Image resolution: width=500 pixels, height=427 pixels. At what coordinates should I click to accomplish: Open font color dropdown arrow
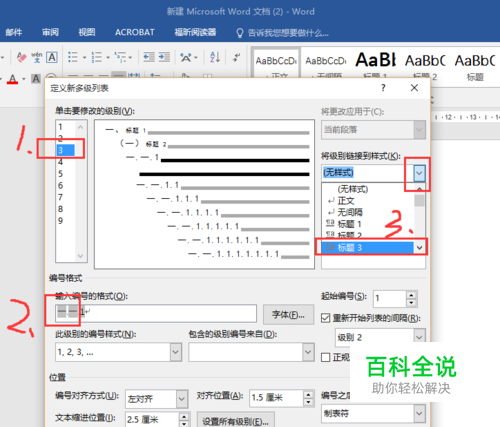[24, 79]
